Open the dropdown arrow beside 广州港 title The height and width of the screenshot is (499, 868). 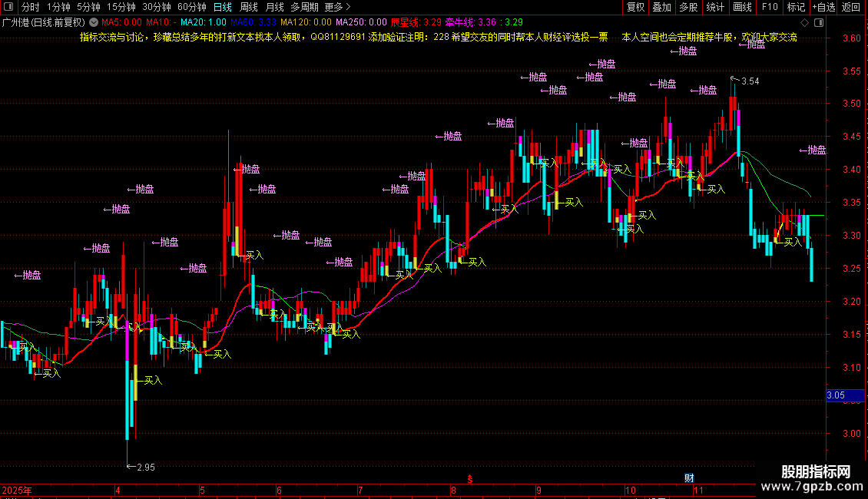[x=94, y=22]
